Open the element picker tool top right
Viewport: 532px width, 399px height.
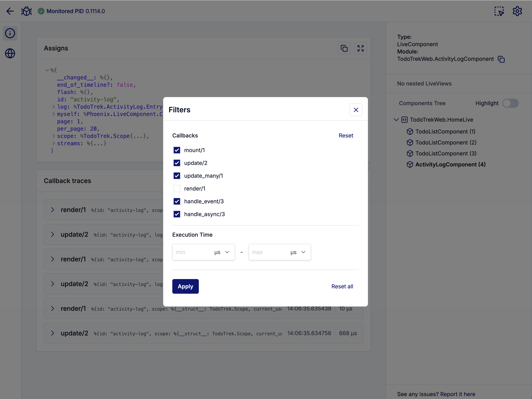[x=499, y=11]
